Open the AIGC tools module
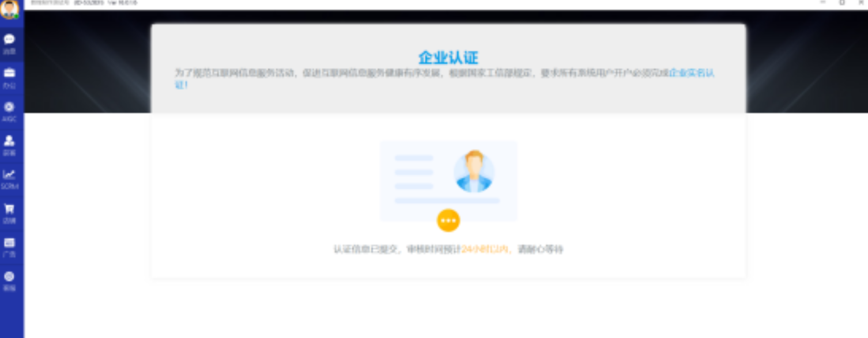This screenshot has width=868, height=338. coord(10,108)
